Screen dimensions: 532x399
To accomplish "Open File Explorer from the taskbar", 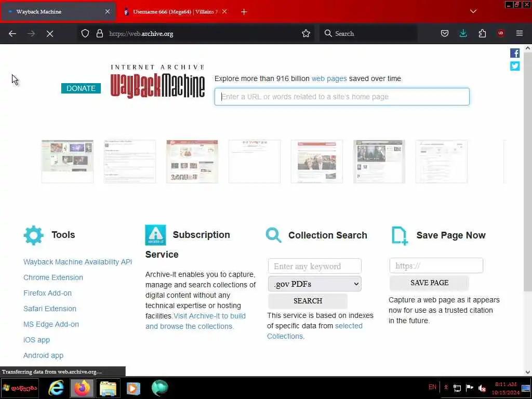I will point(108,388).
